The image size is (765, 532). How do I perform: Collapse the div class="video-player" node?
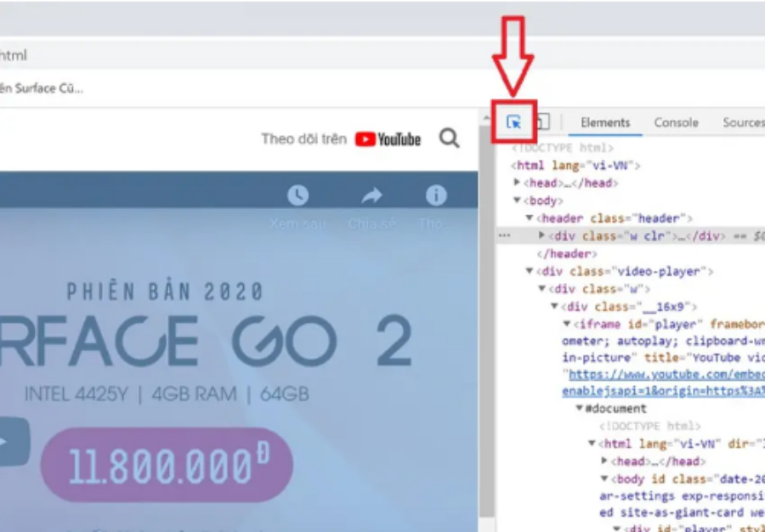click(530, 272)
